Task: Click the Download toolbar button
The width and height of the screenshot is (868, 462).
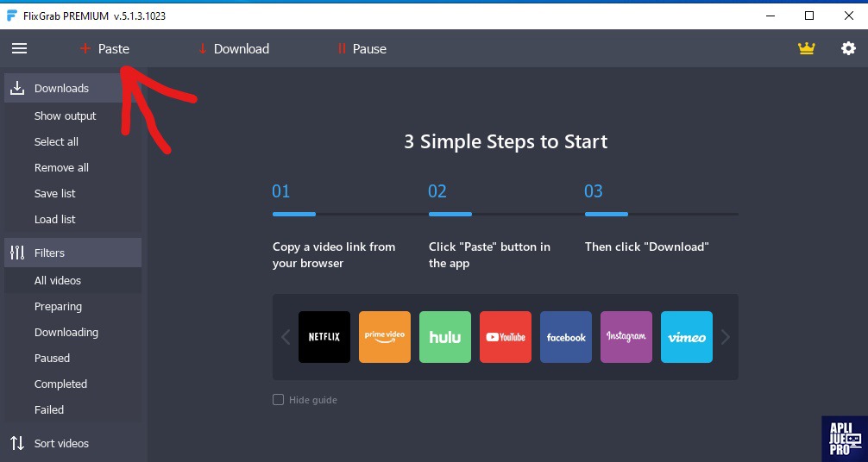Action: coord(234,48)
